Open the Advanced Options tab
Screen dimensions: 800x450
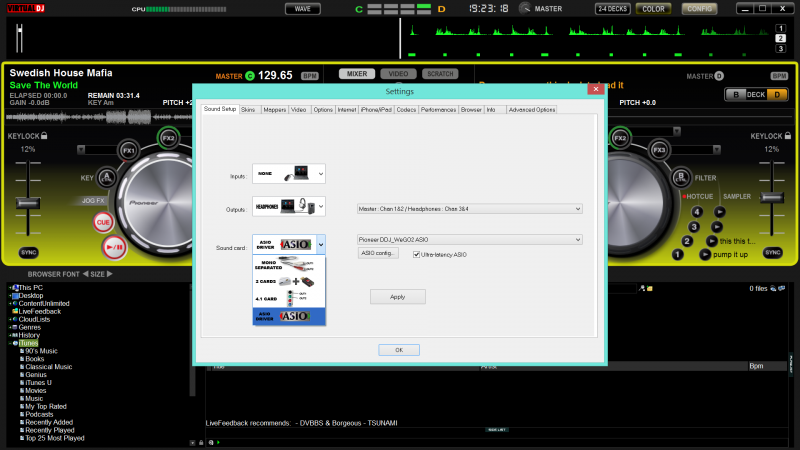click(x=532, y=110)
